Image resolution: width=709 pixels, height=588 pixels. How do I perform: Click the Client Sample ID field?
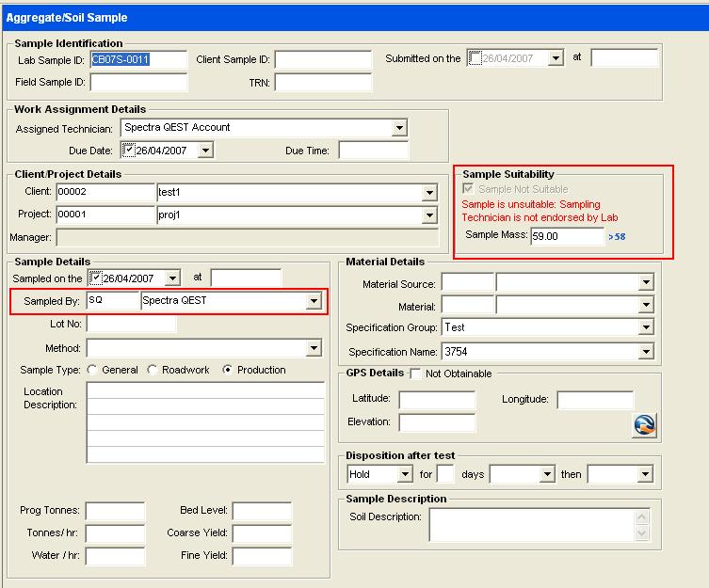pos(322,59)
